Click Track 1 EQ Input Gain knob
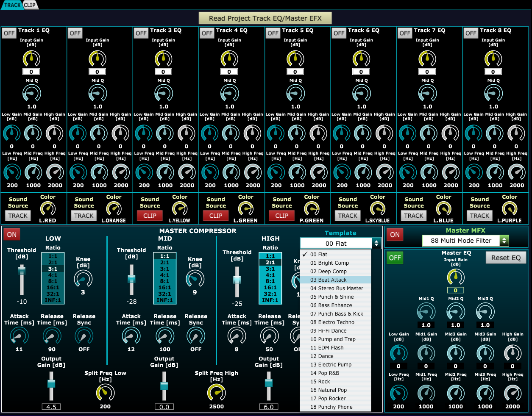The height and width of the screenshot is (416, 532). [x=31, y=59]
